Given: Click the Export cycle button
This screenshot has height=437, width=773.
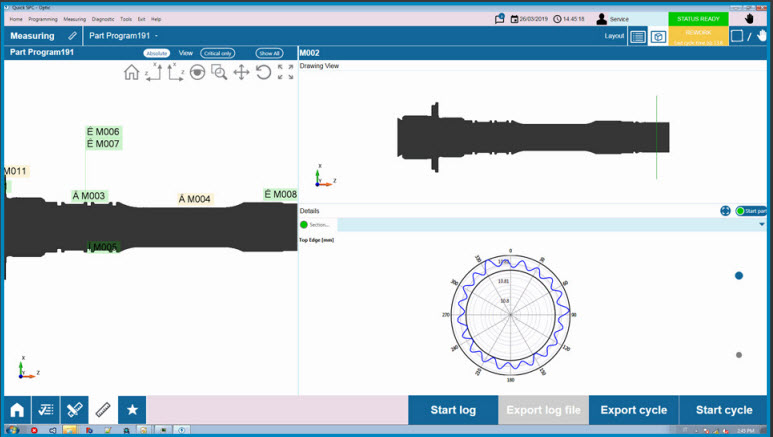Looking at the screenshot, I should (633, 410).
